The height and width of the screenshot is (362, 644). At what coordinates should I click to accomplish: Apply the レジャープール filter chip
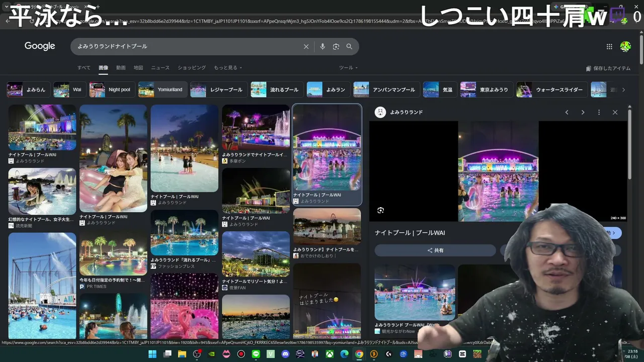(219, 90)
